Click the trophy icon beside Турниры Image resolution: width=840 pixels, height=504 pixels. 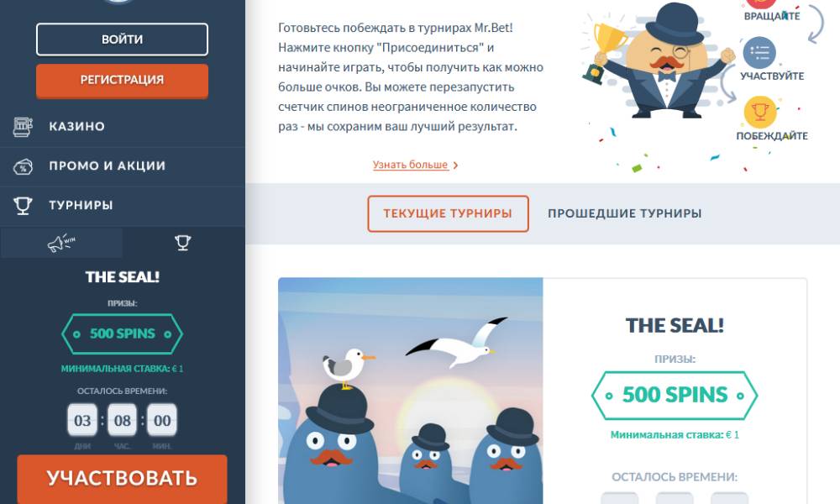23,206
